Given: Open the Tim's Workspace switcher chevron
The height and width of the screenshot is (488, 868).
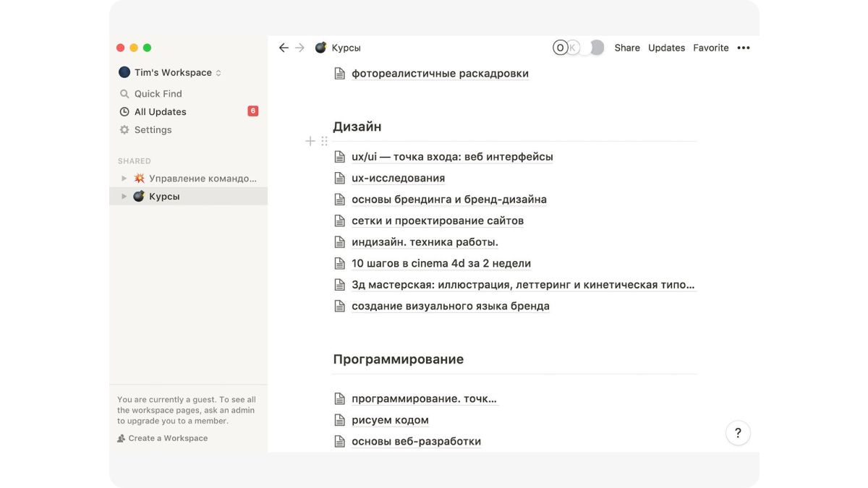Looking at the screenshot, I should point(219,72).
